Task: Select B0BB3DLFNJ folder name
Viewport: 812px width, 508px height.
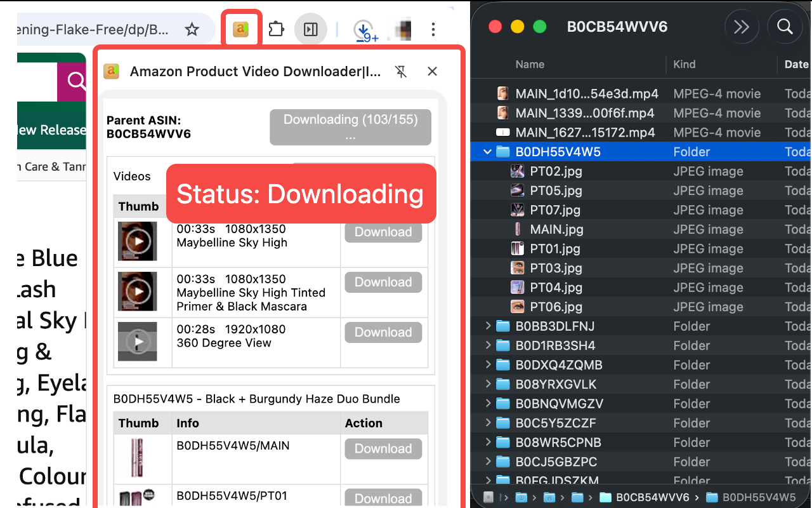Action: (x=555, y=326)
